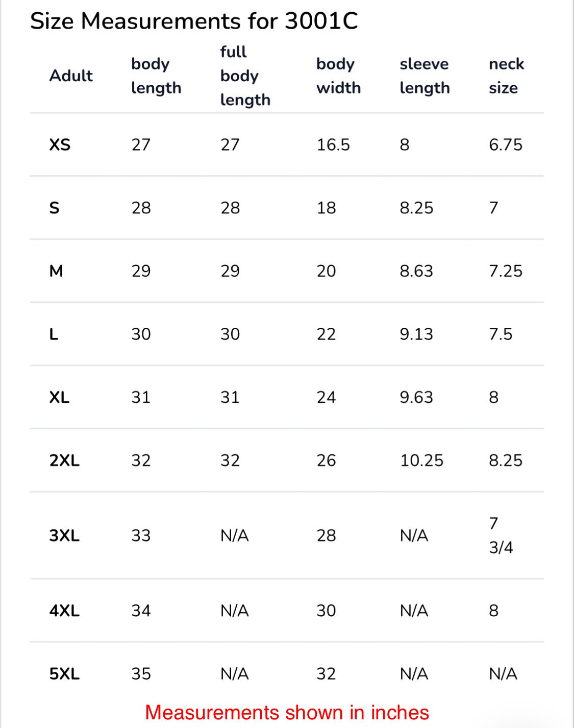Viewport: 574px width, 728px height.
Task: Click the red Measurements shown in inches note
Action: click(287, 712)
